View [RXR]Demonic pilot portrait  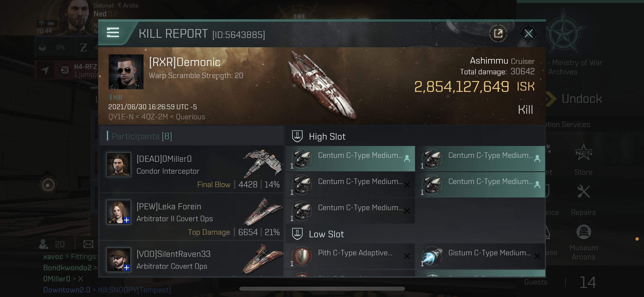point(126,72)
